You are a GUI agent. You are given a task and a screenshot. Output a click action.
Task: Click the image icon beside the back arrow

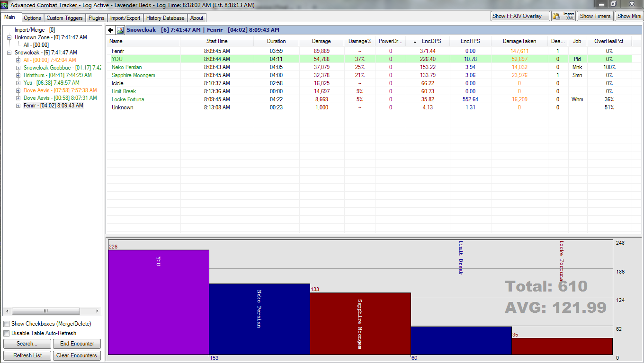(120, 30)
